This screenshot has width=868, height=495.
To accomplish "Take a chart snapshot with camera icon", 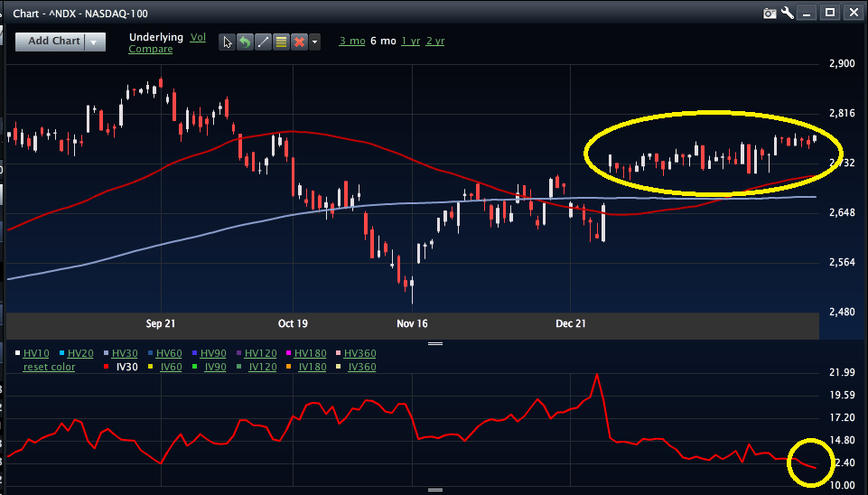I will [770, 13].
